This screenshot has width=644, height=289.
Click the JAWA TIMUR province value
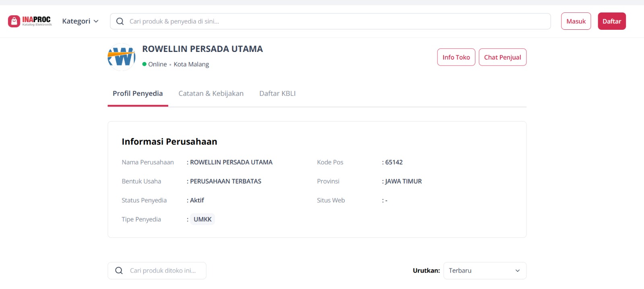coord(403,181)
